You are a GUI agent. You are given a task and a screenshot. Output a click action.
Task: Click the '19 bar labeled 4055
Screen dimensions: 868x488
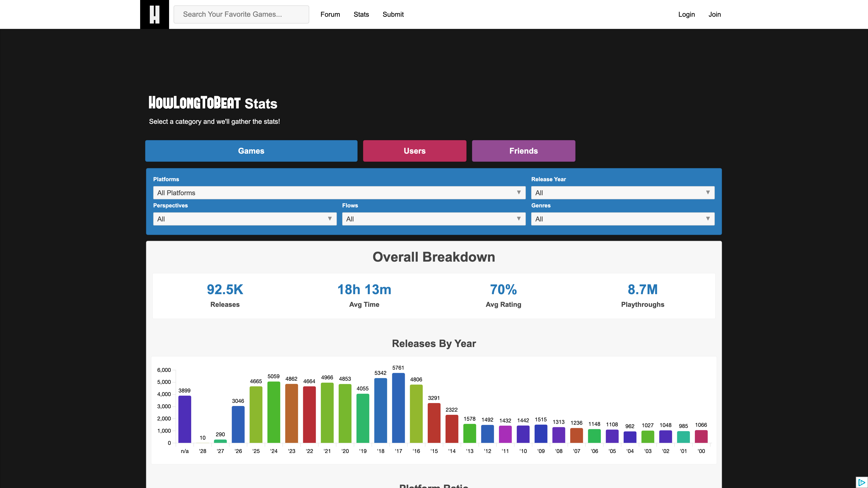coord(363,418)
